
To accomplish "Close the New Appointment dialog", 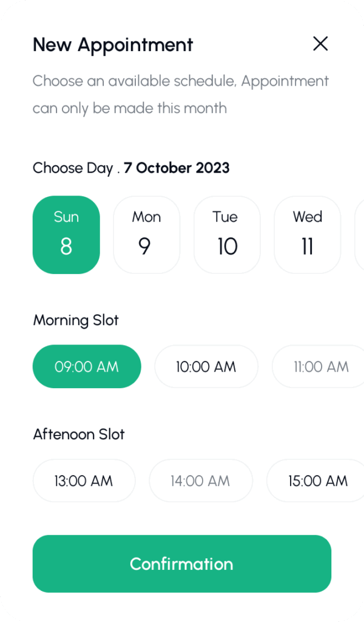I will click(320, 44).
